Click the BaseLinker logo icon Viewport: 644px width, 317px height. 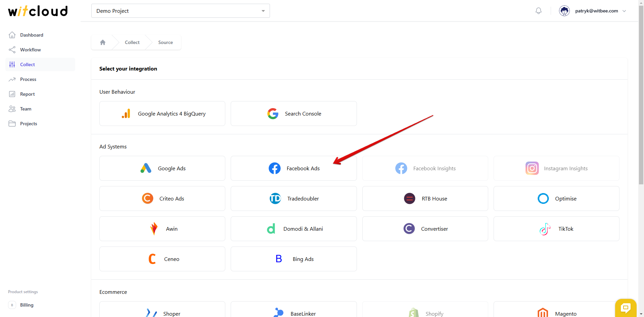[x=278, y=312]
